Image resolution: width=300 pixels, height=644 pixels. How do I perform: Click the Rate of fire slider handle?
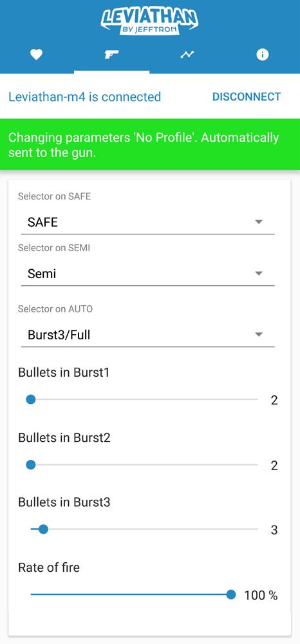pos(231,594)
